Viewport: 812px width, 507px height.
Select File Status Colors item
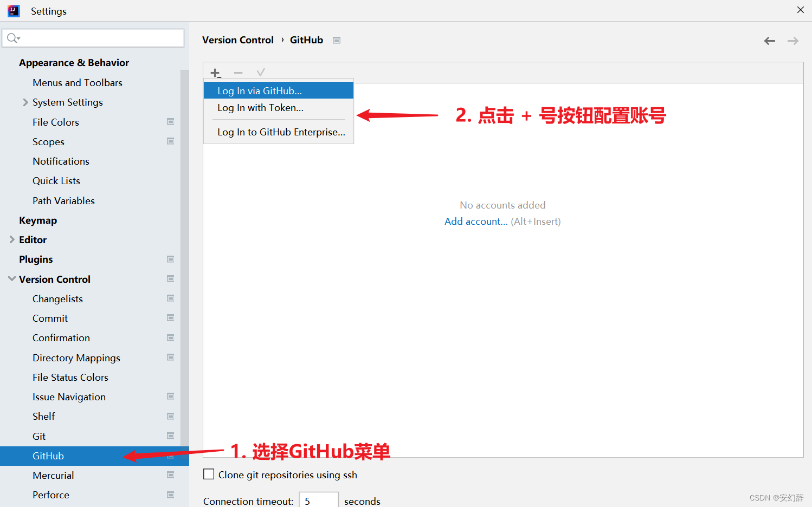pos(70,378)
